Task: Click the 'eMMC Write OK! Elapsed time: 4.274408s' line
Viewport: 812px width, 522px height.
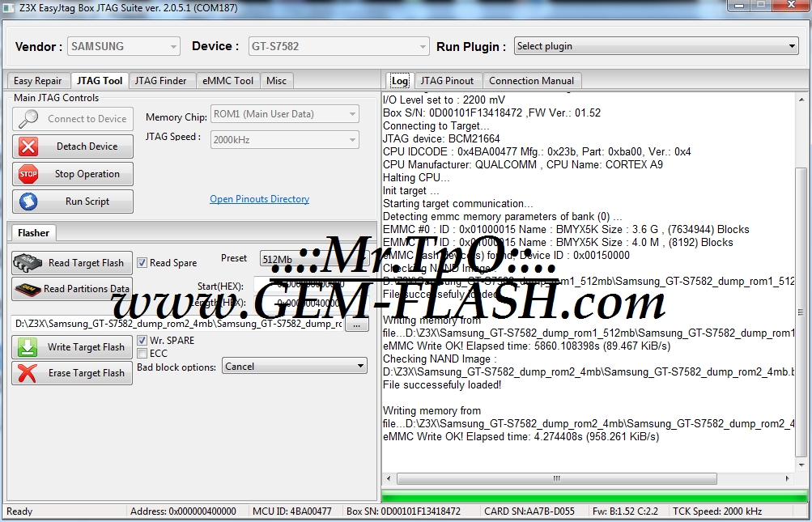Action: tap(521, 436)
